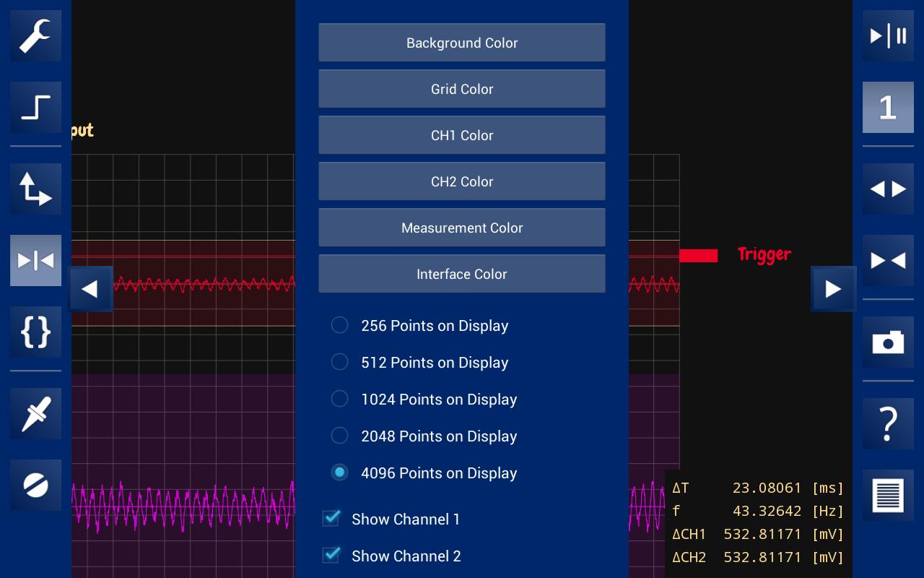The width and height of the screenshot is (924, 578).
Task: Uncheck Show Channel 2
Action: pos(331,556)
